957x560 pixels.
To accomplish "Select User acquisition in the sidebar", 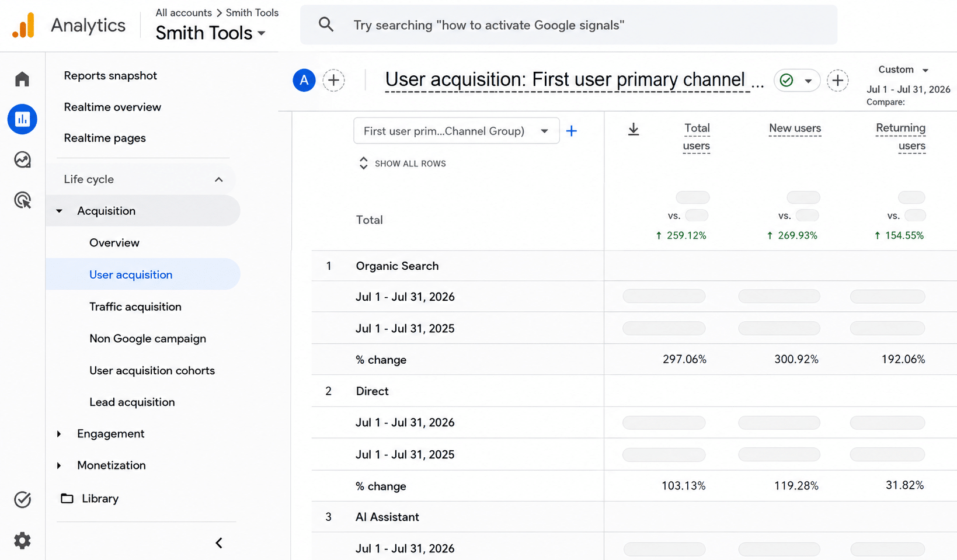I will tap(143, 274).
